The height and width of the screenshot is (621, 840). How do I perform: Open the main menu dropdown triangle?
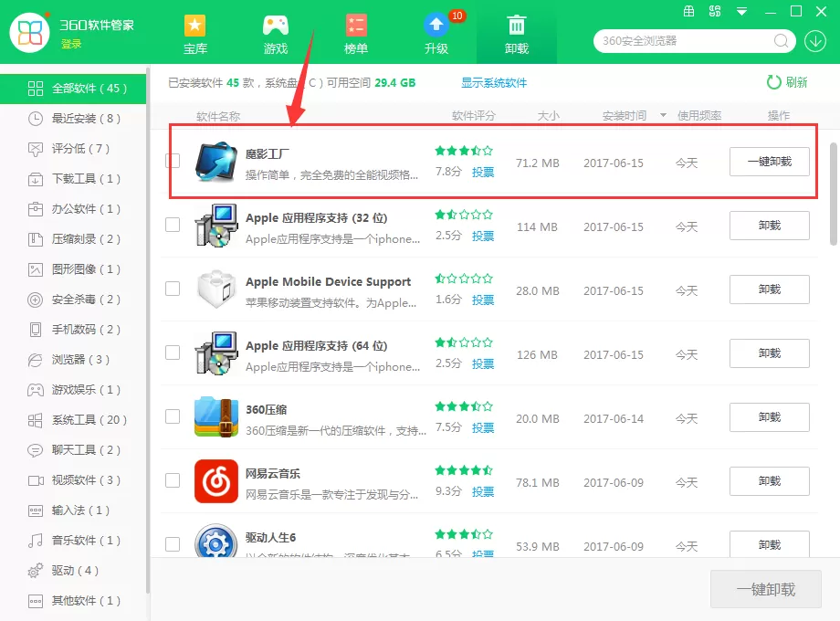click(x=741, y=11)
